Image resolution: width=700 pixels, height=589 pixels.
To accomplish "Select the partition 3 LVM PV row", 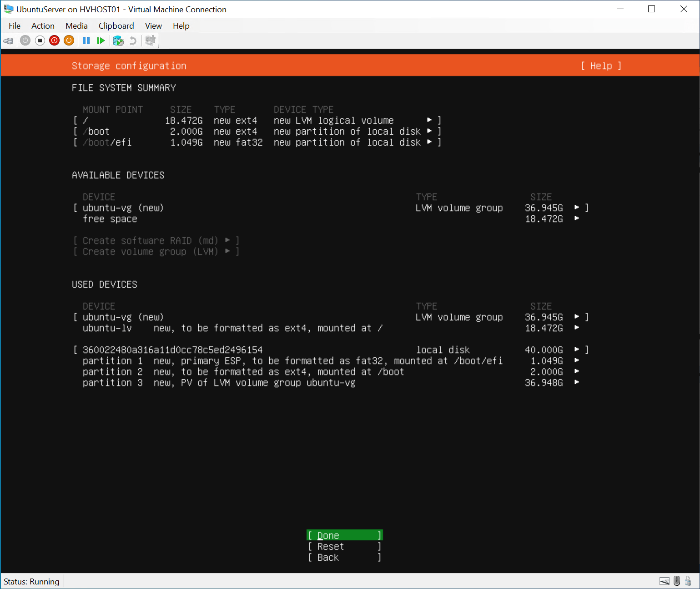I will coord(331,382).
